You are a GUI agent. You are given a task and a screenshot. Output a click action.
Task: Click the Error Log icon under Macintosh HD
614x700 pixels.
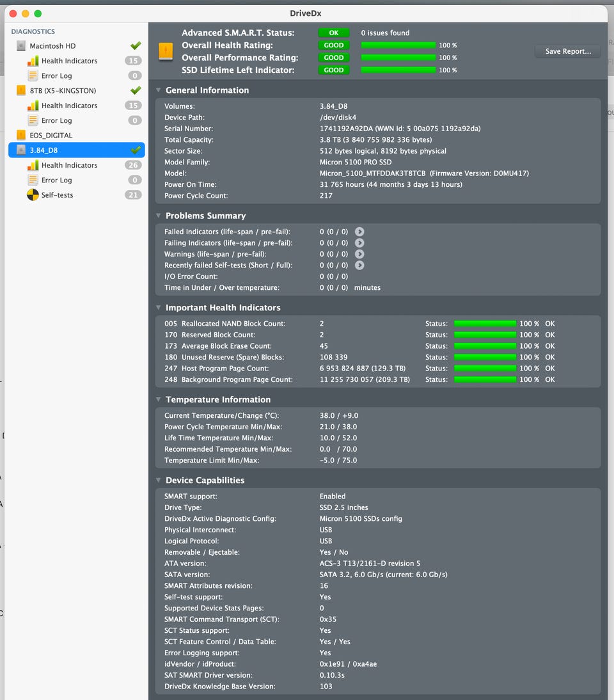click(33, 76)
